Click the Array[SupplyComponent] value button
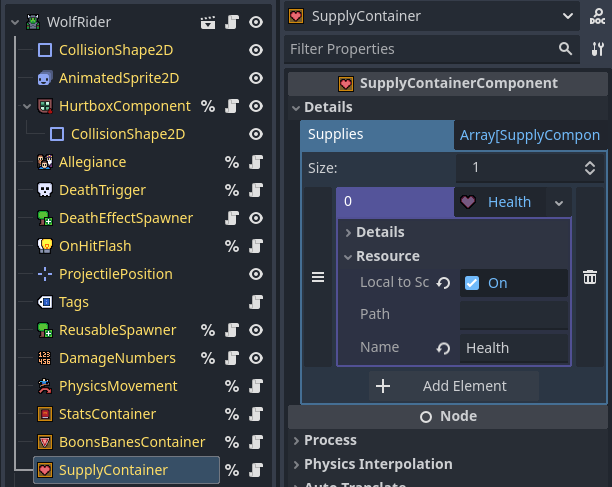The height and width of the screenshot is (487, 612). pyautogui.click(x=530, y=135)
